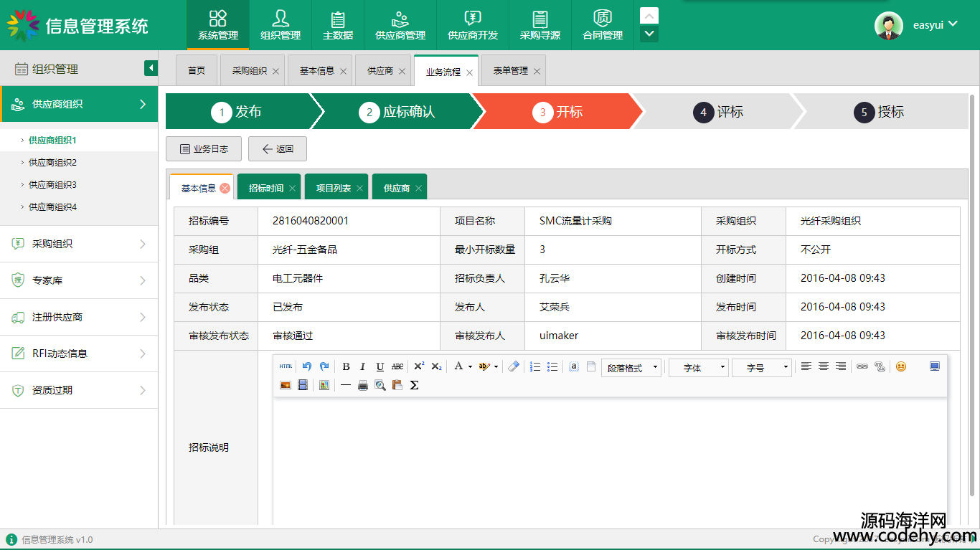Insert a video film-strip icon
The height and width of the screenshot is (550, 980).
[x=303, y=385]
